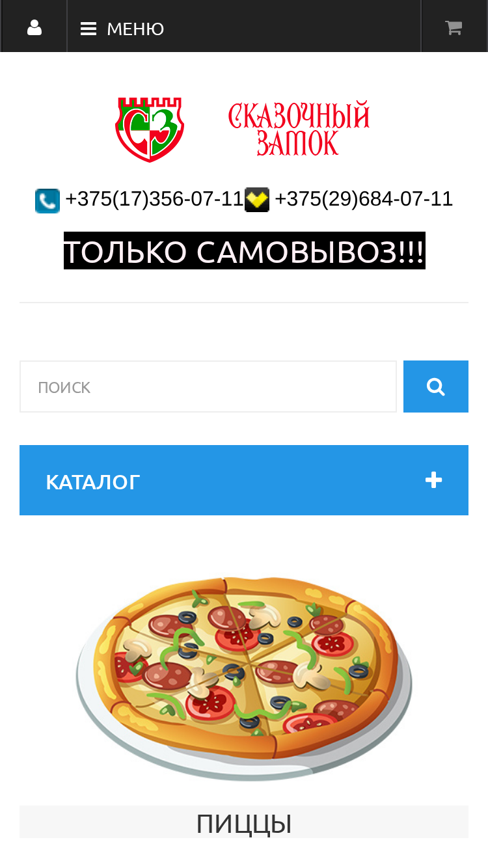Focus the ПОИСК search field

[x=208, y=387]
